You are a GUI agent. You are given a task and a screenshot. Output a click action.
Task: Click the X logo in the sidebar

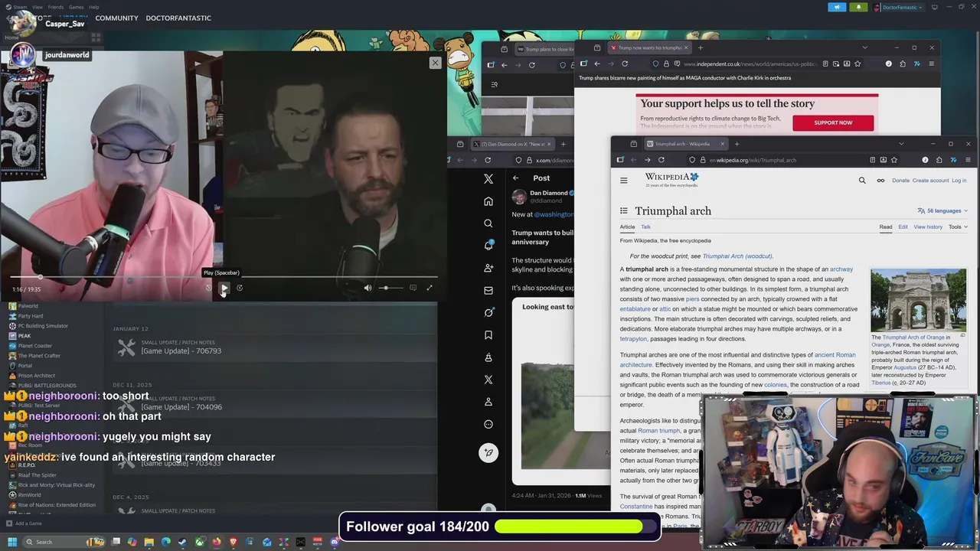tap(488, 179)
